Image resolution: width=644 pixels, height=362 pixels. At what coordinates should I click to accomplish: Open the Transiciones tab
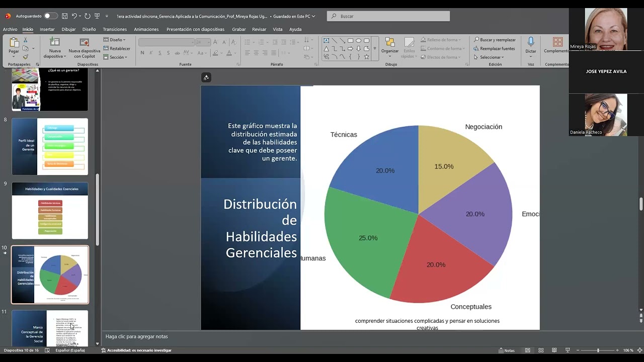tap(115, 29)
